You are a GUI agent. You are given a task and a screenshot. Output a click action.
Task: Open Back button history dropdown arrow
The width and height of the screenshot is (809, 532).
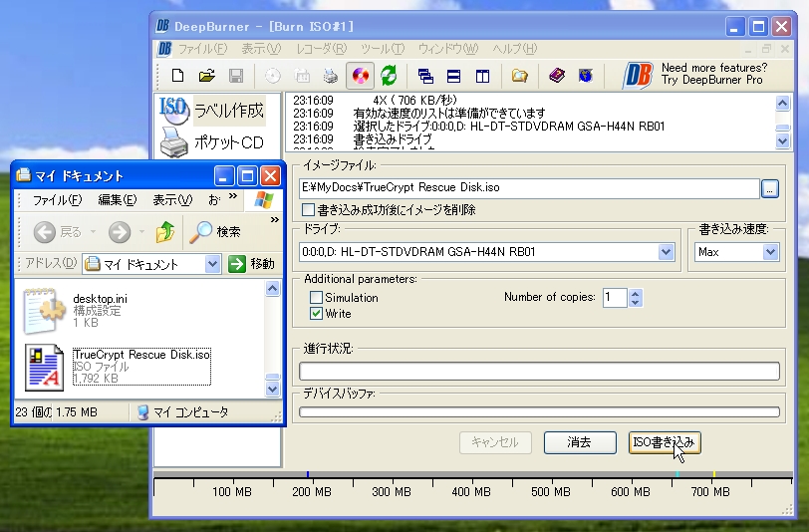94,232
